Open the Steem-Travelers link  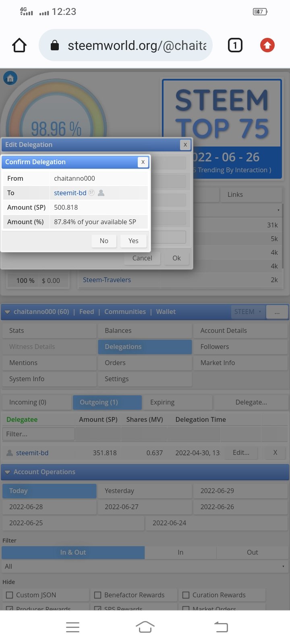click(107, 280)
